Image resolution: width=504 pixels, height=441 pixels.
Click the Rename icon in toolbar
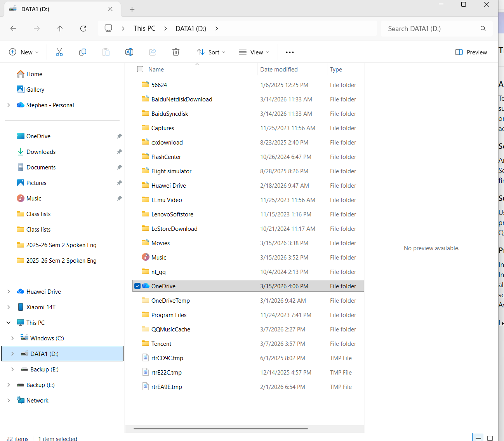[129, 52]
